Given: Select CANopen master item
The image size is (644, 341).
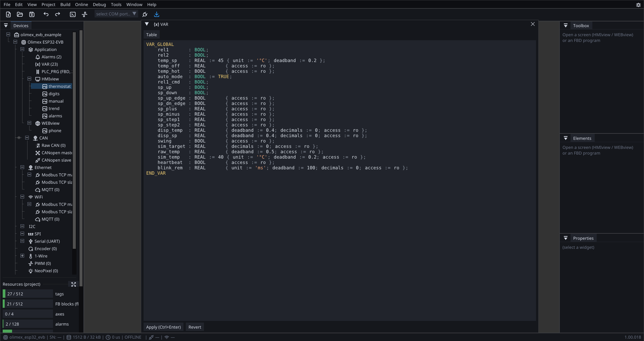Looking at the screenshot, I should 54,153.
